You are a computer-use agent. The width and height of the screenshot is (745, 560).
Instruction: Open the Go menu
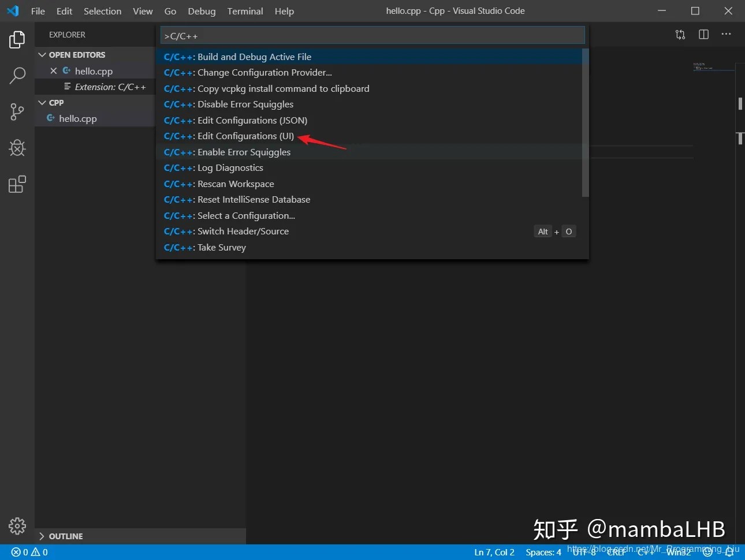(170, 11)
